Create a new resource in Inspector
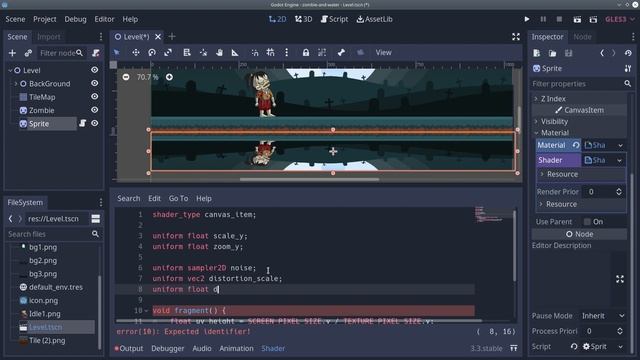Image resolution: width=640 pixels, height=360 pixels. tap(537, 53)
